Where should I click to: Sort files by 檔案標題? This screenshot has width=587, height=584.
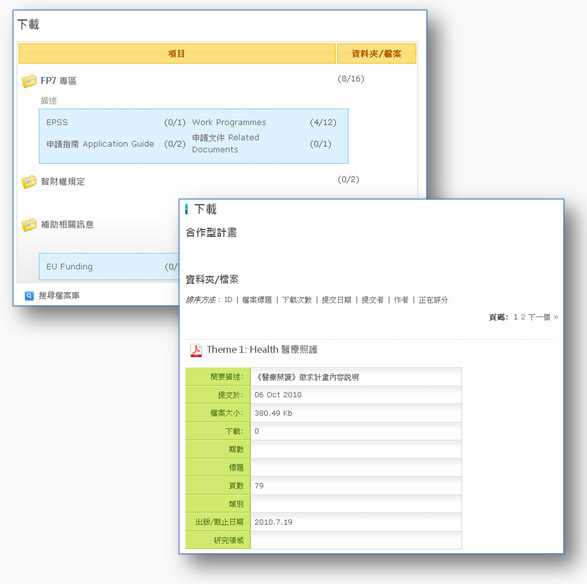(x=257, y=300)
